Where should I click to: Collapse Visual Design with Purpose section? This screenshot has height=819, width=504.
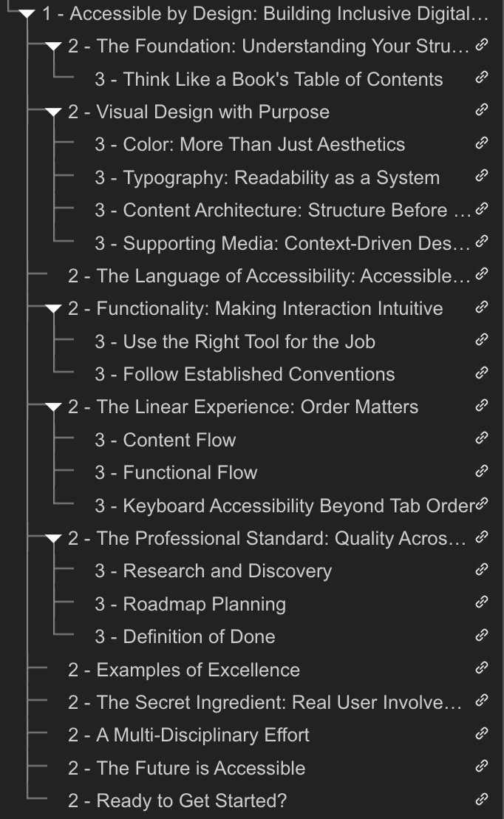pos(53,112)
